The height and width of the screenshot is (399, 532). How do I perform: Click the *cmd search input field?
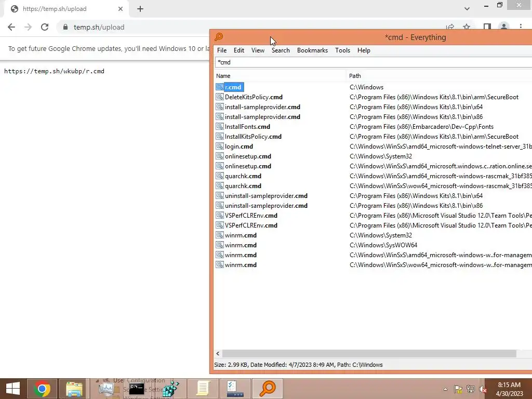pyautogui.click(x=374, y=62)
